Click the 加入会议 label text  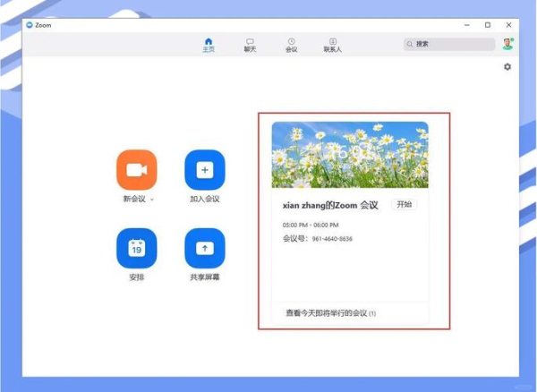click(x=205, y=199)
